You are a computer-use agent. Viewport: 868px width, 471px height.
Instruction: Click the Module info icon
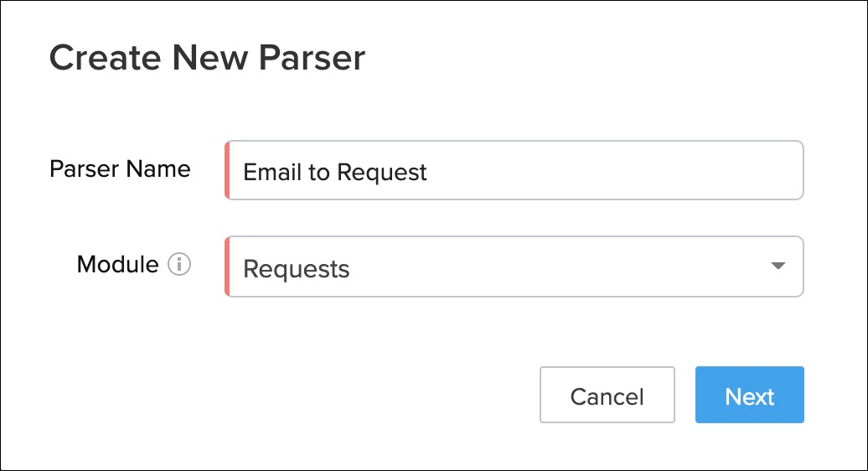click(x=179, y=266)
